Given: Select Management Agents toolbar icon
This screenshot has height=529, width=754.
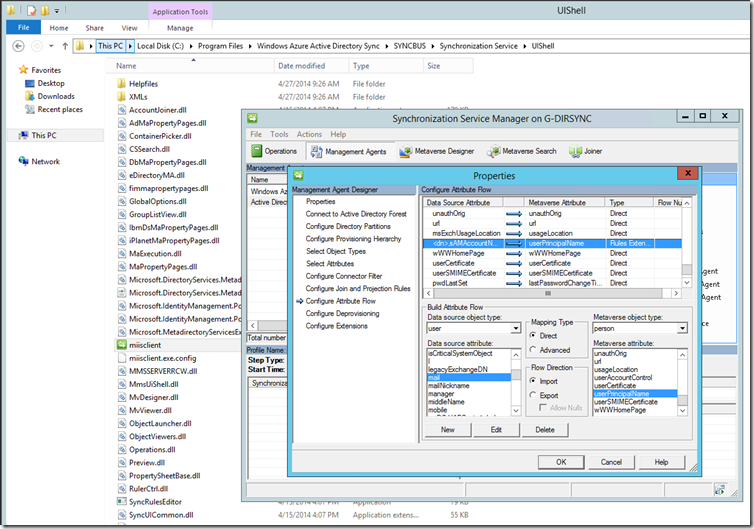Looking at the screenshot, I should tap(316, 151).
